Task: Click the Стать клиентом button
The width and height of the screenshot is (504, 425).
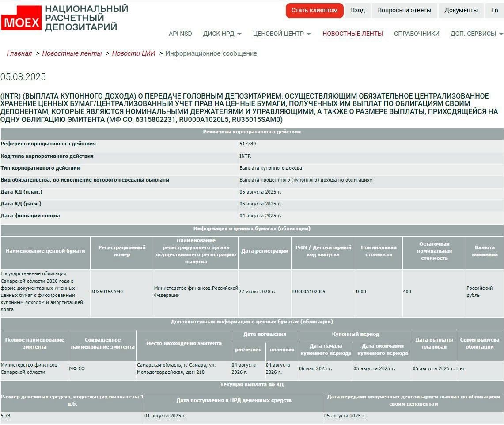Action: (x=315, y=10)
